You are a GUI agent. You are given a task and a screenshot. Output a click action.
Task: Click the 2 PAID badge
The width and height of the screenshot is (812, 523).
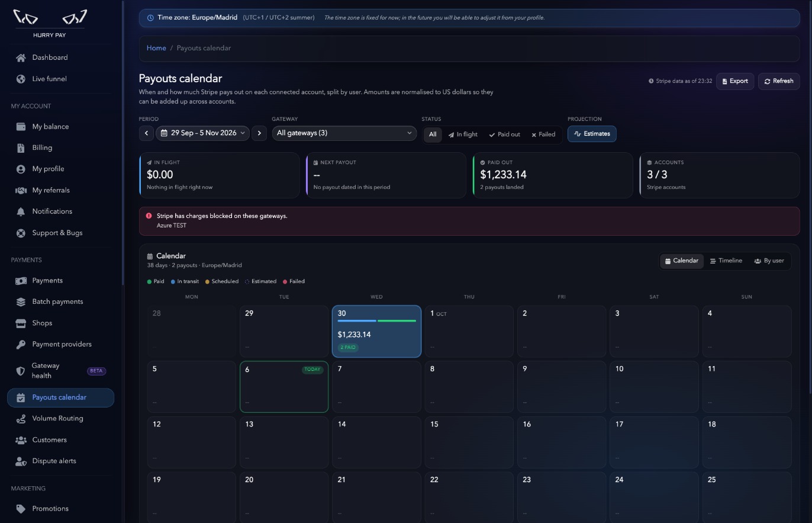coord(349,348)
